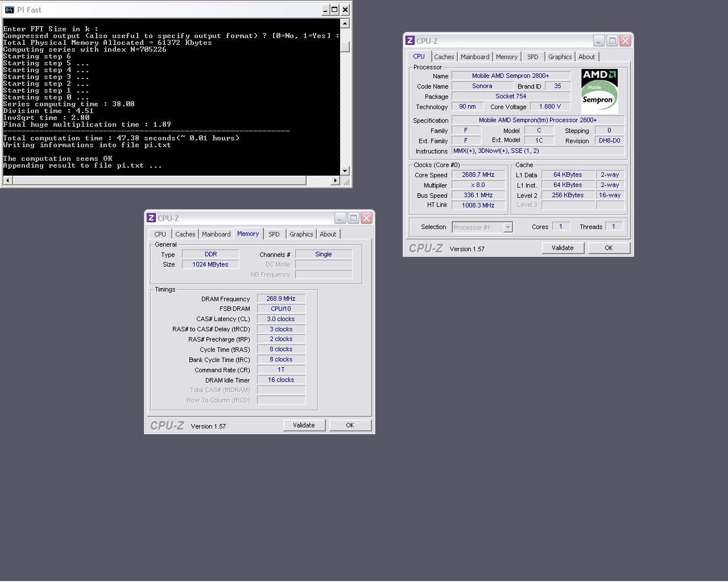Minimize the CPU-Z CPU window
The image size is (728, 582).
(598, 40)
